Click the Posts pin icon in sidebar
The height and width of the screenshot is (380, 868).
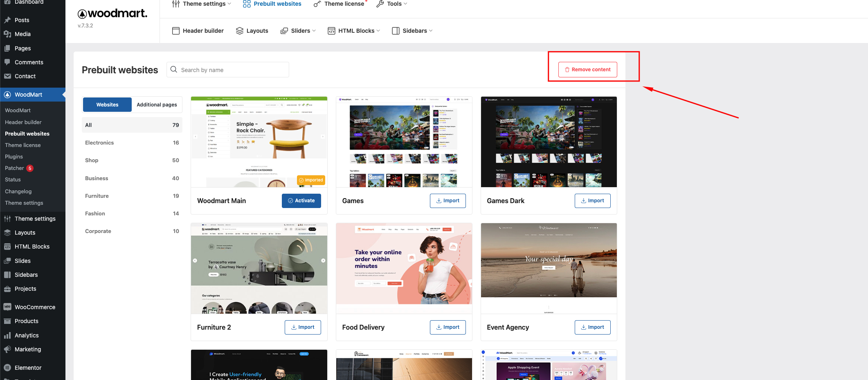[x=7, y=20]
